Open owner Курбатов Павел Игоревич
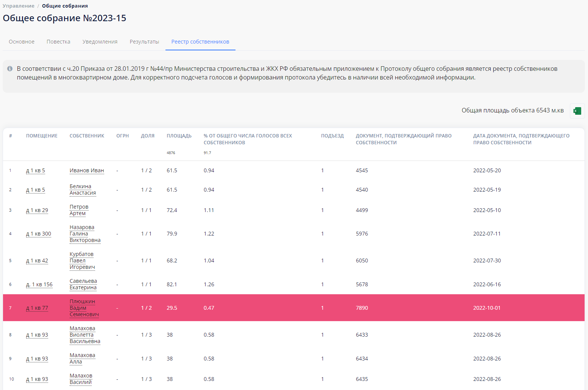 (x=82, y=261)
